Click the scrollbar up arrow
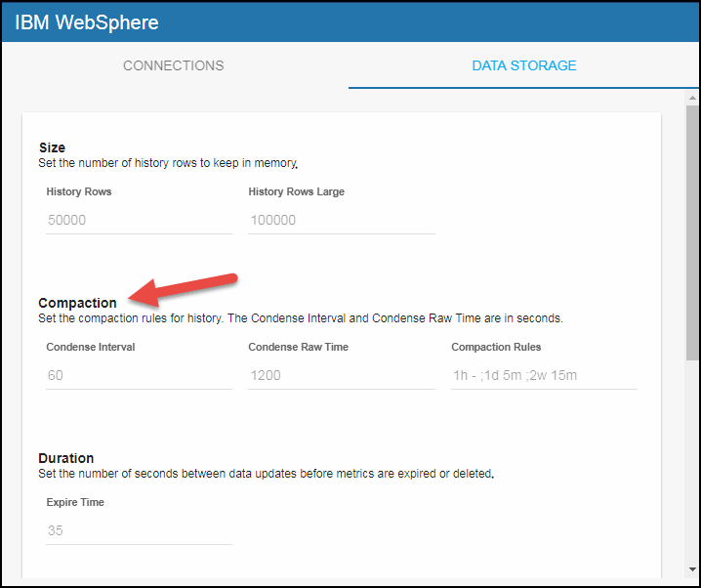Viewport: 701px width, 588px height. point(692,99)
